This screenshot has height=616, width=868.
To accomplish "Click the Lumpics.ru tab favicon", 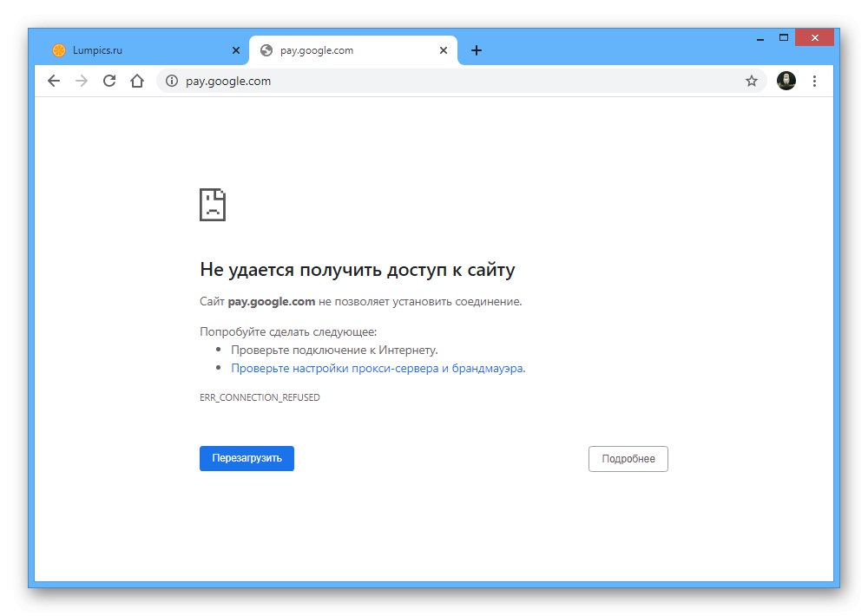I will tap(59, 50).
